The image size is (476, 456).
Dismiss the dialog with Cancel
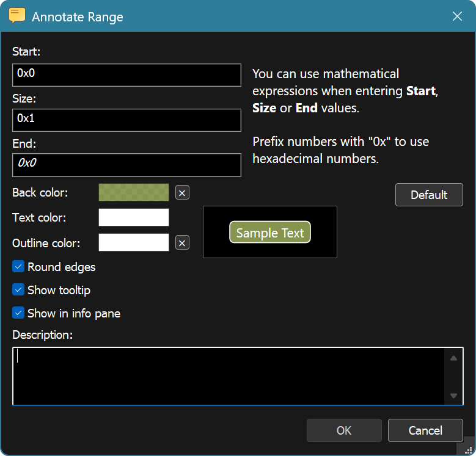(x=425, y=430)
